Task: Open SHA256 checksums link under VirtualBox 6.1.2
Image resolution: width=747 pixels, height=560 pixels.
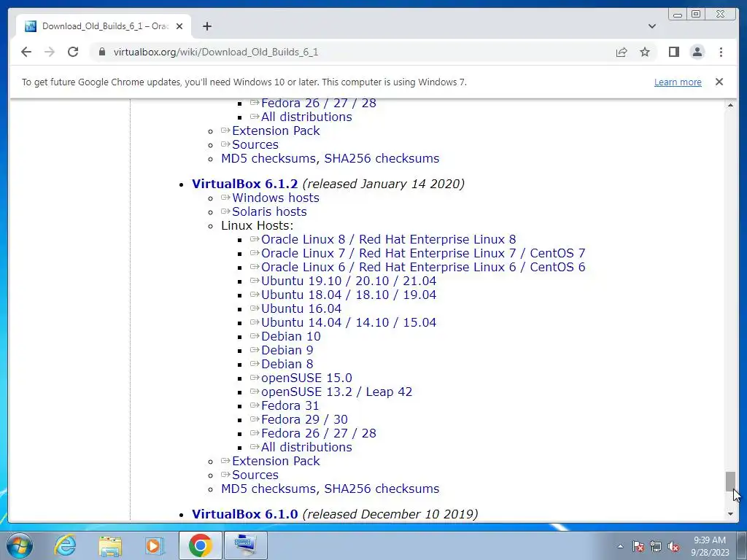Action: click(x=382, y=489)
